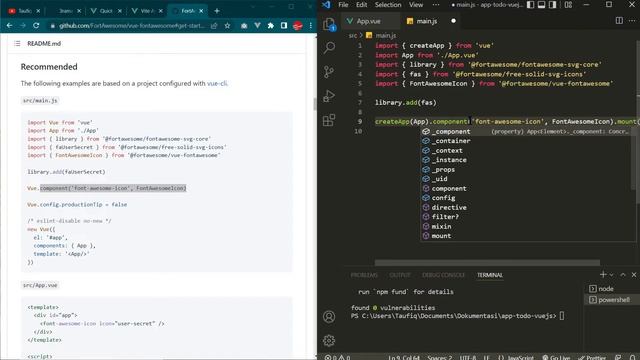Open the Chrome Extensions puzzle icon

[x=271, y=26]
